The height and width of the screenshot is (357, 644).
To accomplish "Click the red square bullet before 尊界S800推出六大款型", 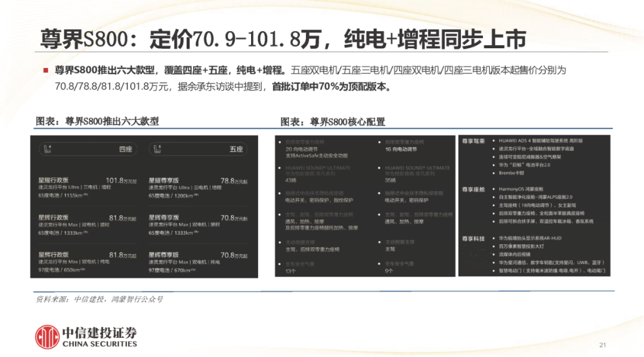I will click(46, 70).
